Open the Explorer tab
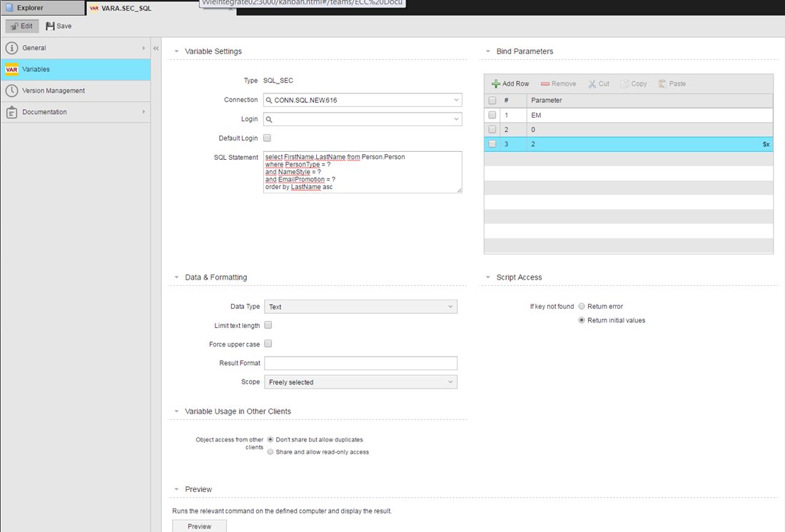 click(42, 8)
